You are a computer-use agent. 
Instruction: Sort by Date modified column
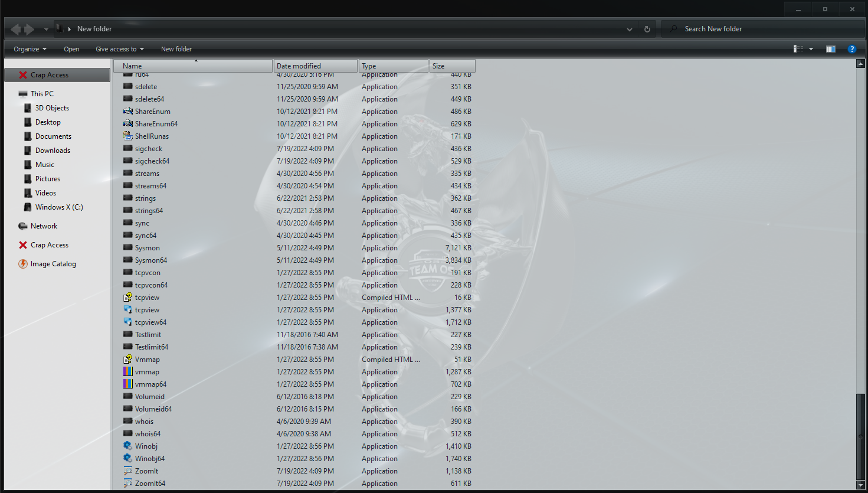316,66
